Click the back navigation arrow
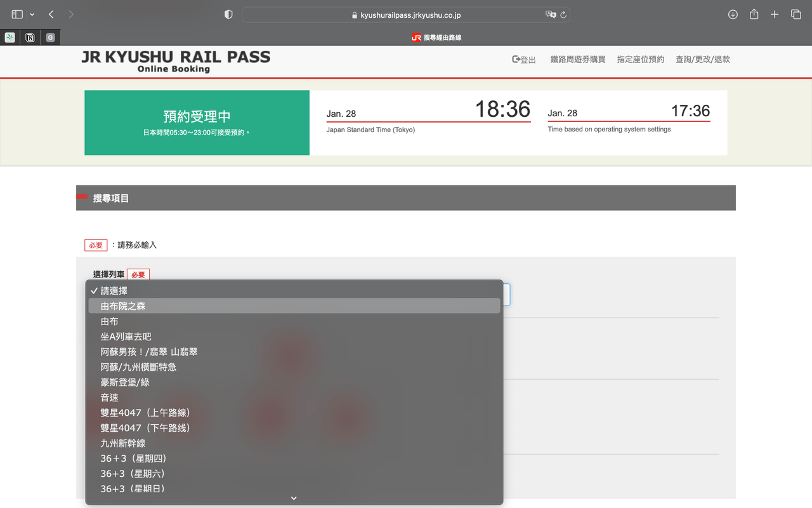Viewport: 812px width, 508px height. [51, 14]
